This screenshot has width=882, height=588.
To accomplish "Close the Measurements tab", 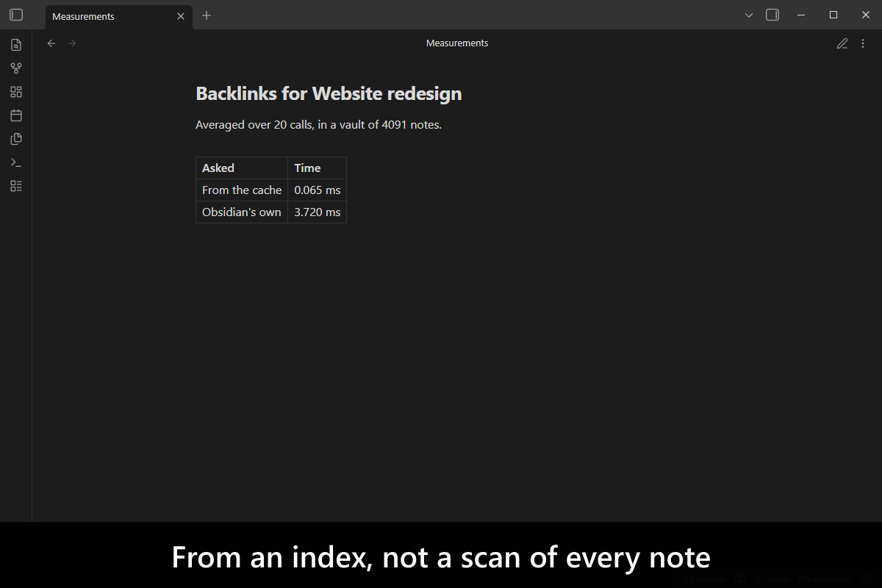I will (x=181, y=16).
